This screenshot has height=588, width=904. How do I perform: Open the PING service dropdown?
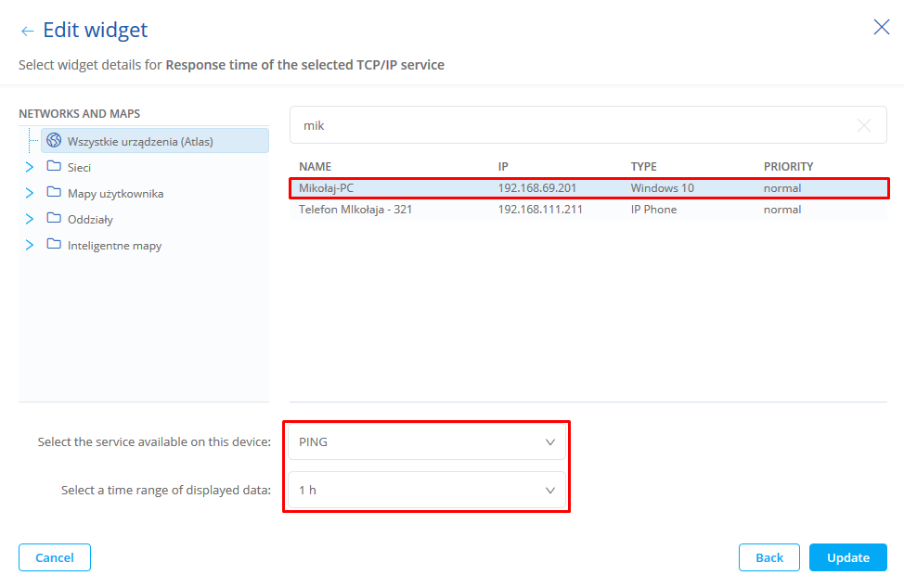(x=427, y=442)
